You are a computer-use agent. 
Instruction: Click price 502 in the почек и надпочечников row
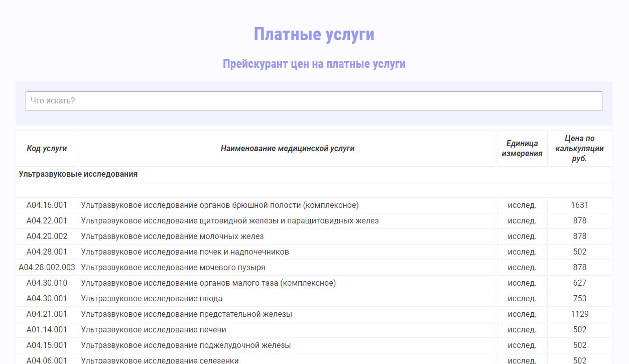[x=580, y=252]
